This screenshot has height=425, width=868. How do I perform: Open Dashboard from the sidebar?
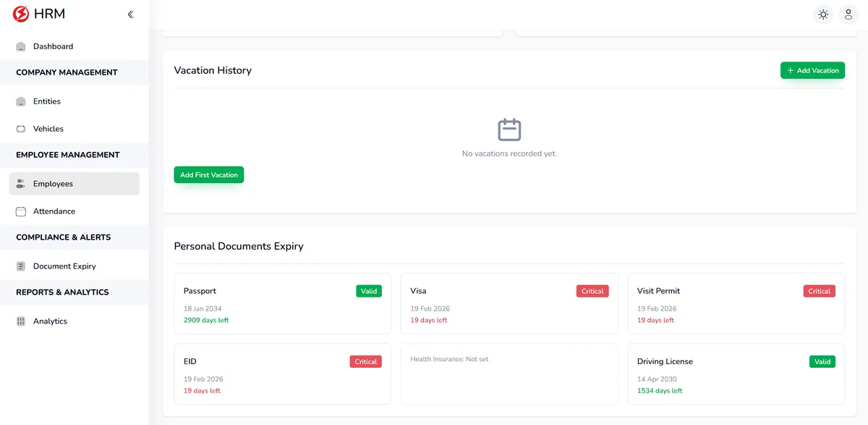[75, 46]
